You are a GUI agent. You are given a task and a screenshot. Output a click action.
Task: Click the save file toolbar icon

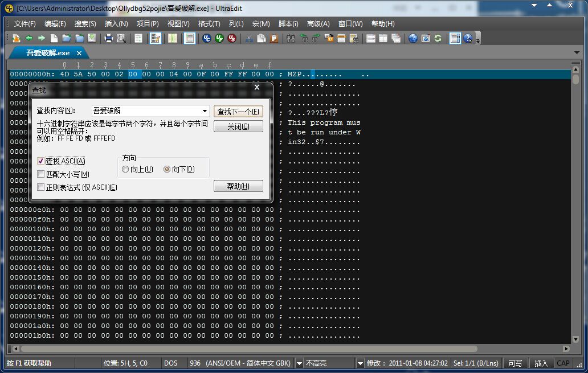(92, 38)
